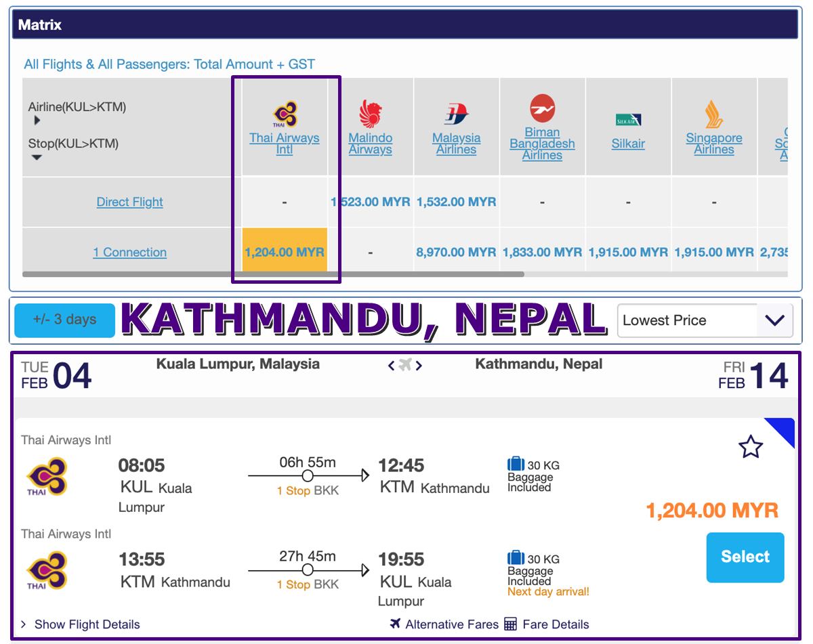Open Malaysia Airlines link

point(457,144)
